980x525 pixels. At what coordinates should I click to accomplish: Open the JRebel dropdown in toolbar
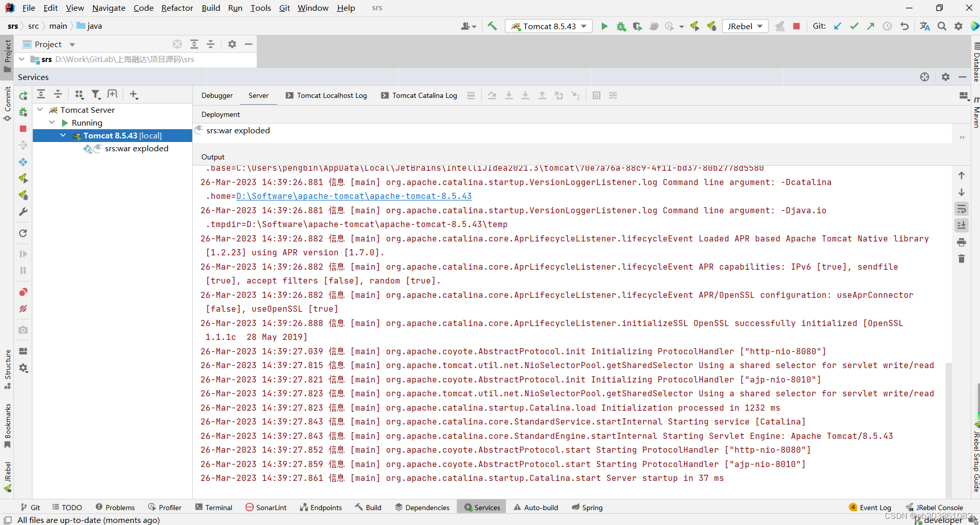point(745,26)
